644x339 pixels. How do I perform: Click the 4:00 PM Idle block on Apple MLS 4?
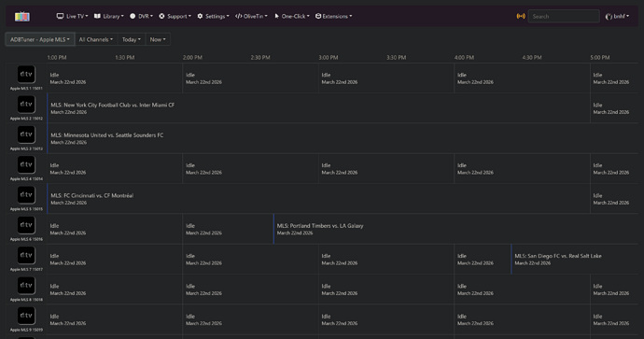tap(522, 168)
